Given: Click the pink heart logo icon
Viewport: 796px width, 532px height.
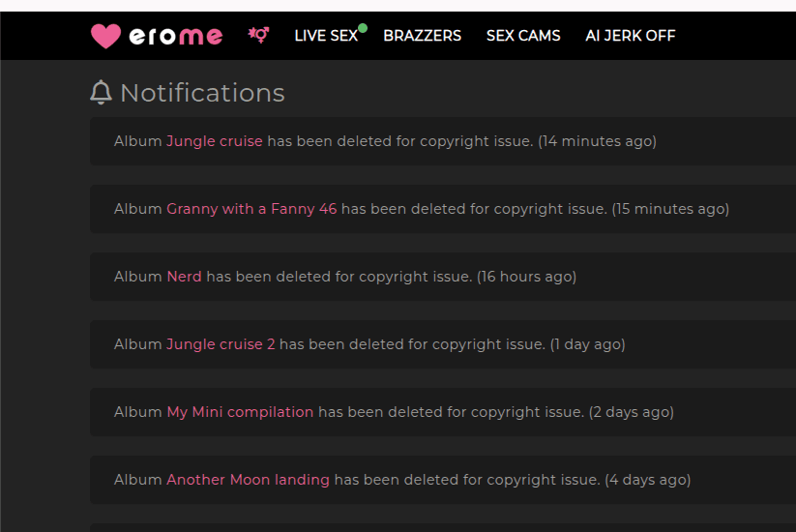Looking at the screenshot, I should [x=105, y=36].
